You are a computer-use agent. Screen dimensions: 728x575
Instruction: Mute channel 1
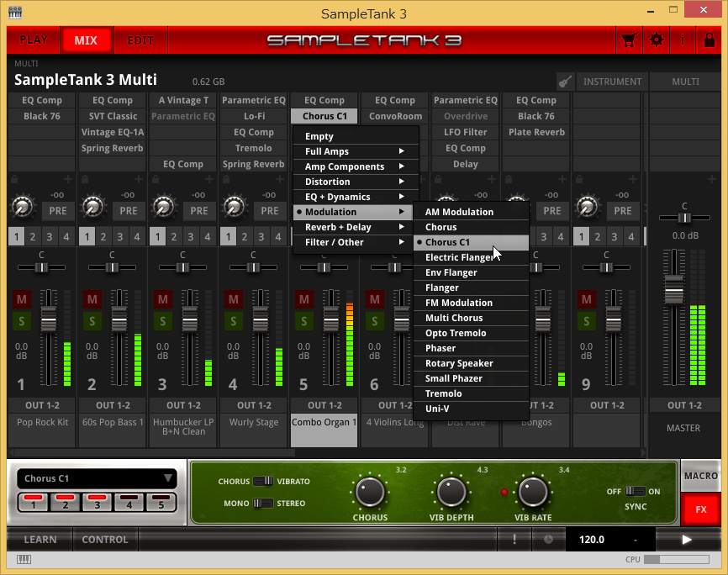[x=21, y=299]
